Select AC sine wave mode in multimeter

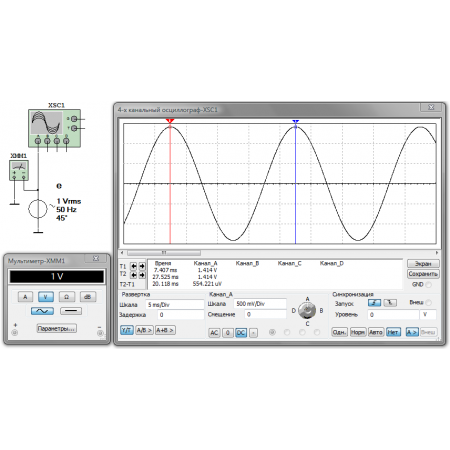(x=42, y=311)
